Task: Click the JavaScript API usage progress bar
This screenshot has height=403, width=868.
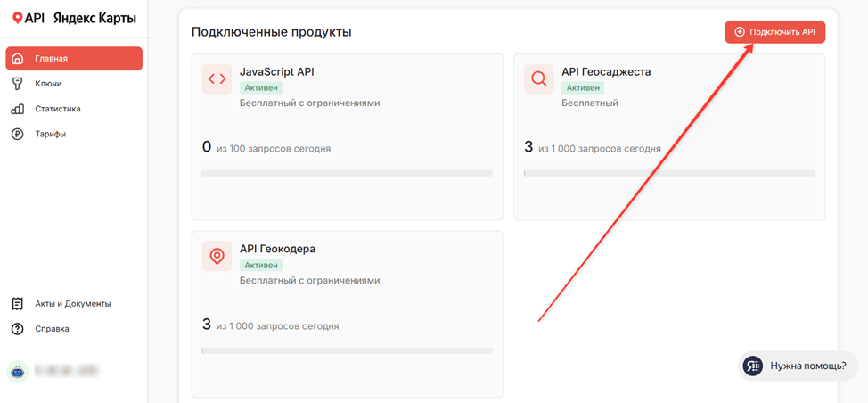Action: (x=347, y=173)
